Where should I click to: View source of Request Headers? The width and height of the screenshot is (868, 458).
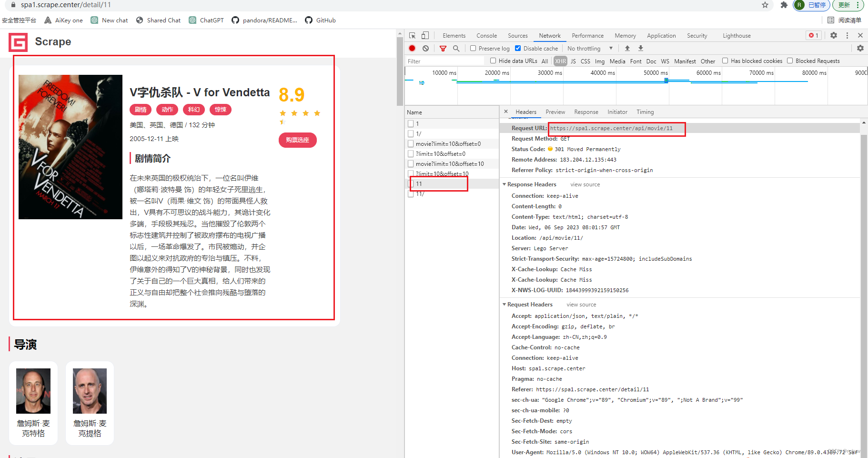click(x=581, y=305)
